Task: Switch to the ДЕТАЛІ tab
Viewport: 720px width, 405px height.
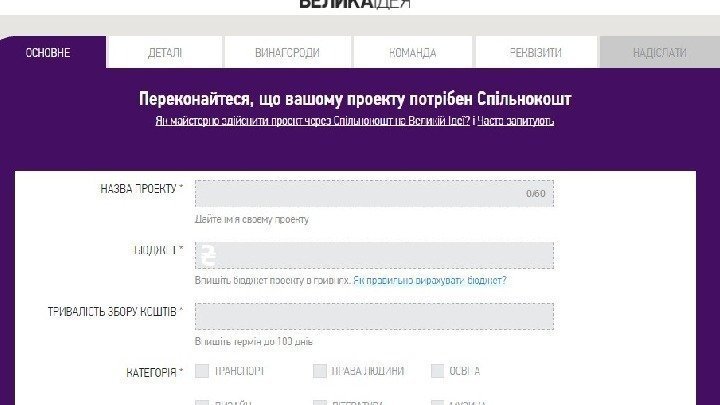Action: [x=165, y=52]
